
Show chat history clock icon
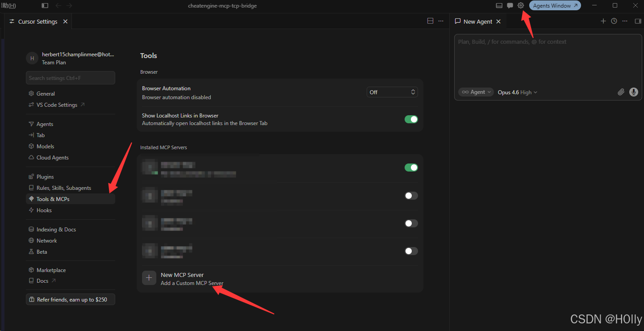click(614, 21)
